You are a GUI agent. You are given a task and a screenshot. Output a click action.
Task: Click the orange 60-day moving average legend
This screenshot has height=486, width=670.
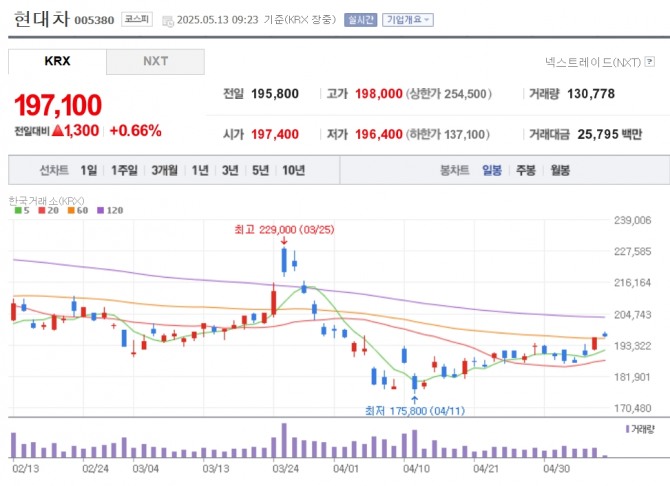pos(78,210)
